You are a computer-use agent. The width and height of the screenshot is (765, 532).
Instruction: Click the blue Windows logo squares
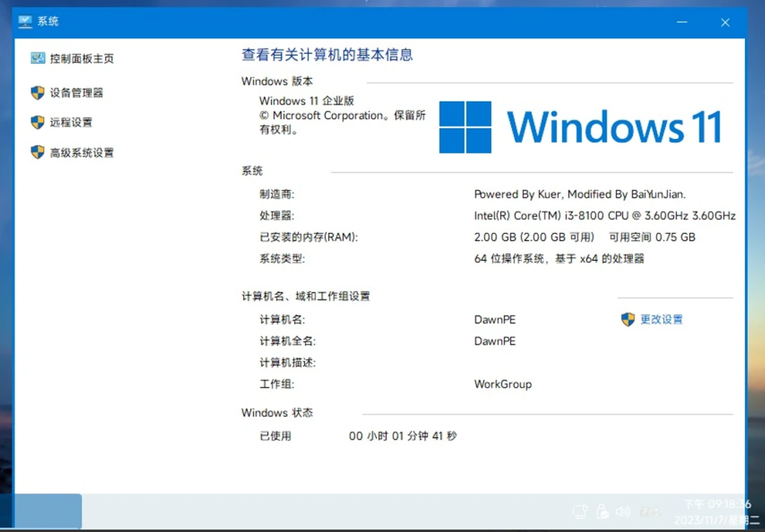[465, 127]
